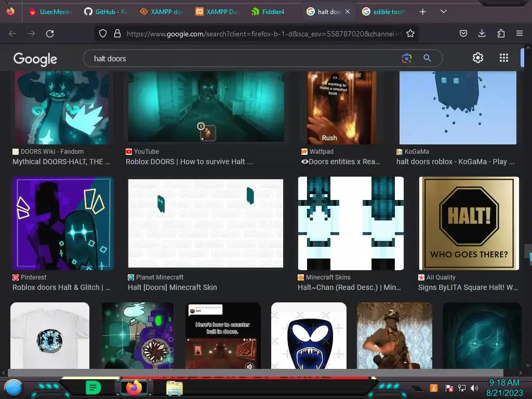Image resolution: width=532 pixels, height=399 pixels.
Task: Open the blue fanged mask image
Action: point(309,336)
